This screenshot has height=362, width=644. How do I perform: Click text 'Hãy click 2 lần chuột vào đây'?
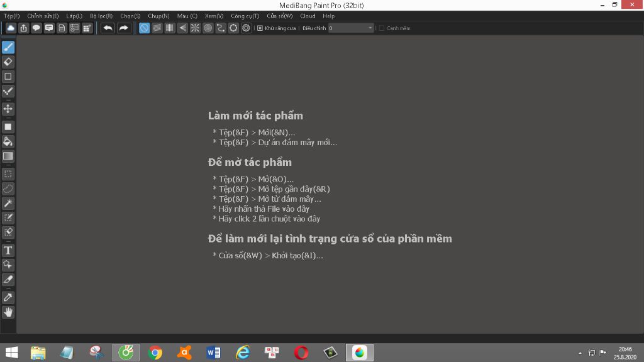[269, 219]
